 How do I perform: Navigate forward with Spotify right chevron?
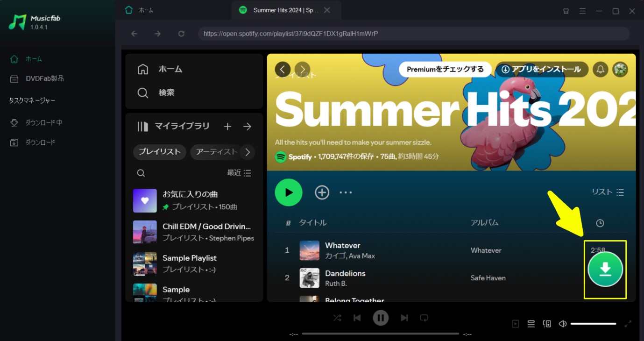302,70
